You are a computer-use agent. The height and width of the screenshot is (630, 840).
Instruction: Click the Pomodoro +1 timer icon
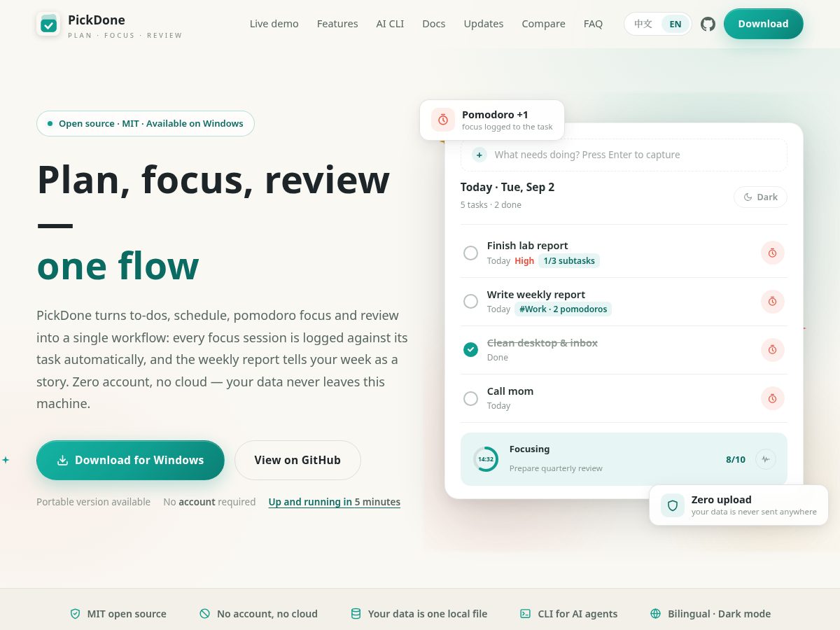coord(443,120)
